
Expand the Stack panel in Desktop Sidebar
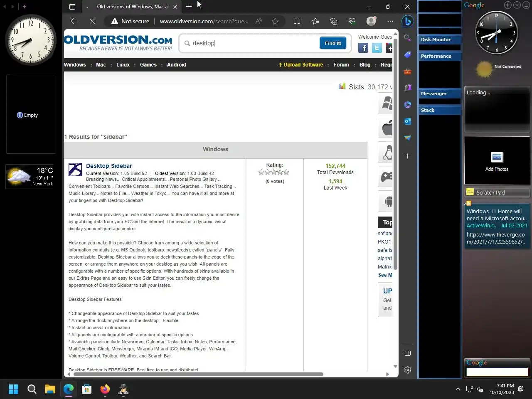[x=440, y=110]
